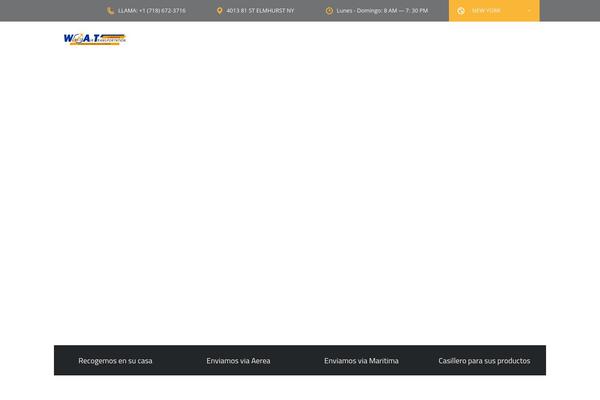Click the W.A.T Transportation logo
Screen dimensions: 600x400
(x=95, y=39)
